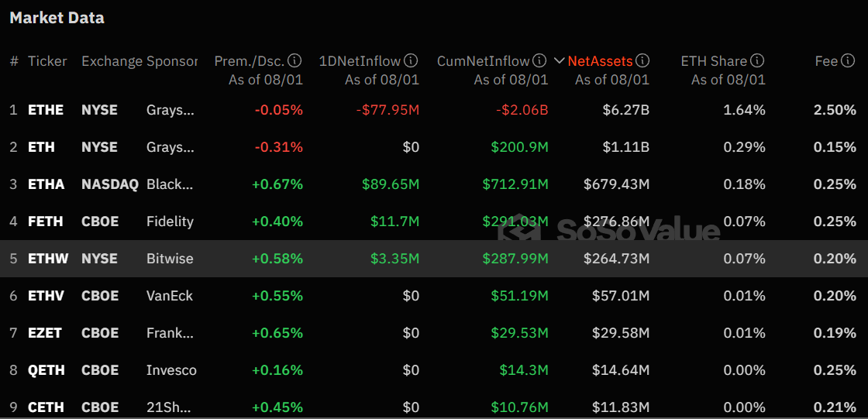Click the $57.01M net assets value
This screenshot has height=419, width=868.
pyautogui.click(x=621, y=296)
